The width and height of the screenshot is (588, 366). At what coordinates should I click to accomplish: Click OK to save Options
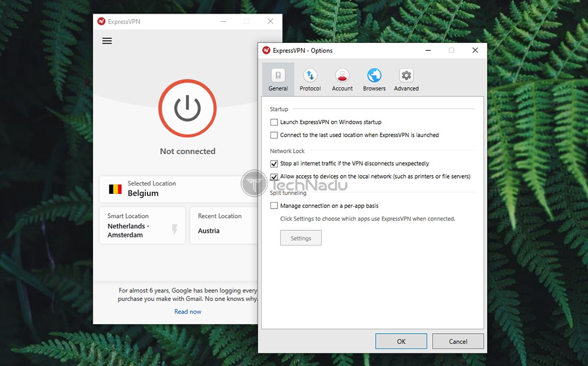click(x=401, y=341)
